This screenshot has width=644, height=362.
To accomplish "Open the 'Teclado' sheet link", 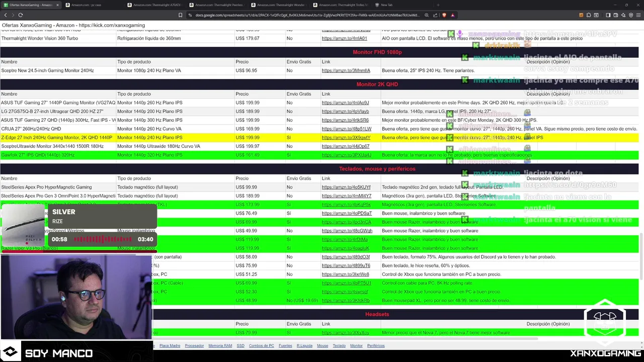I will (339, 346).
